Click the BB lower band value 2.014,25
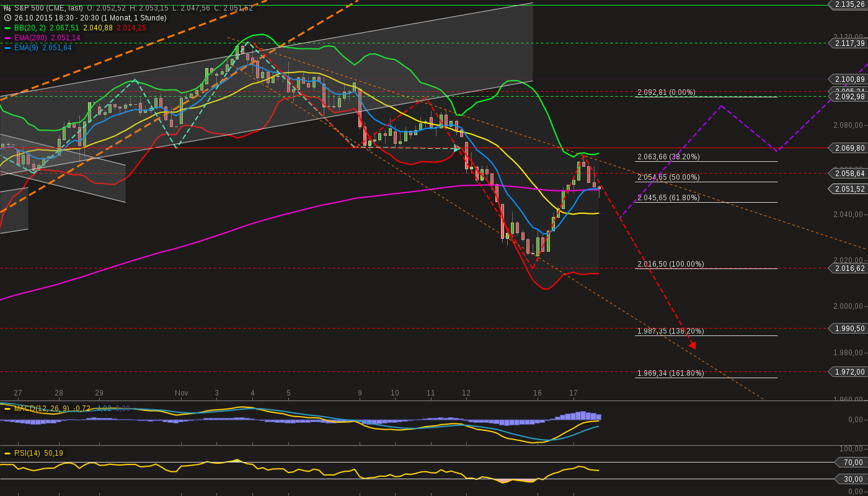The width and height of the screenshot is (868, 496). [x=132, y=28]
